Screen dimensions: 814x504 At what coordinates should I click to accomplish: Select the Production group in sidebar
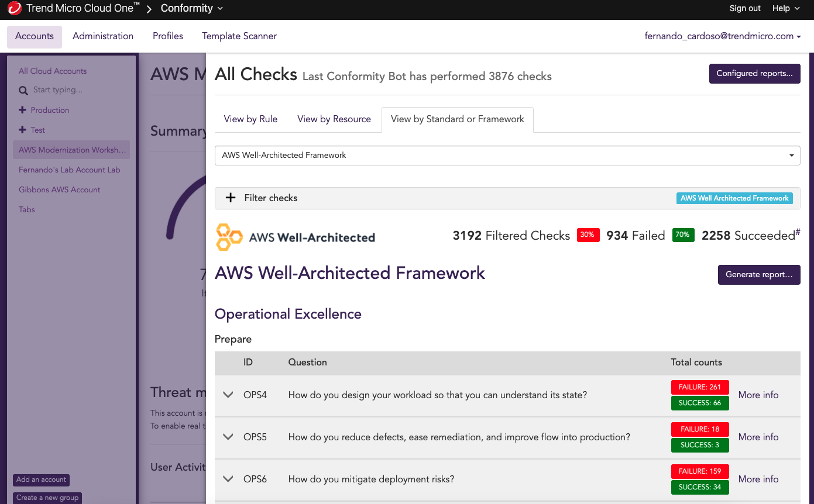(x=50, y=110)
